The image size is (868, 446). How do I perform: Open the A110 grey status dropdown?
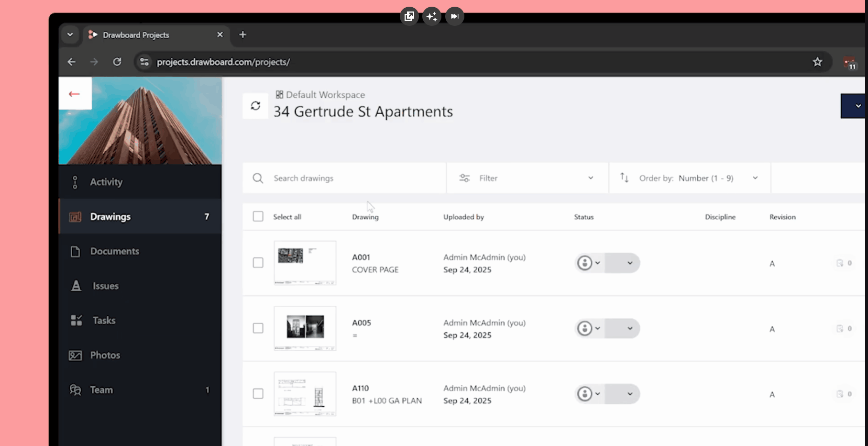click(622, 394)
